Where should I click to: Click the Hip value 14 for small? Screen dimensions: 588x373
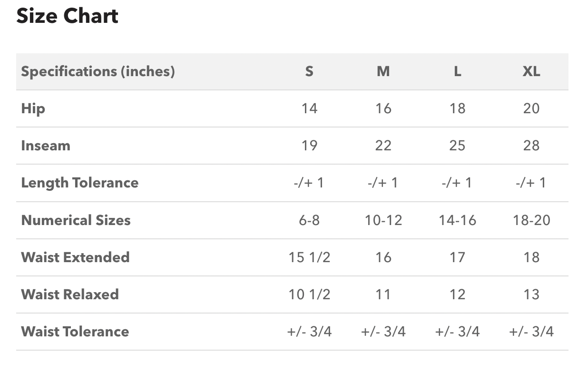309,108
